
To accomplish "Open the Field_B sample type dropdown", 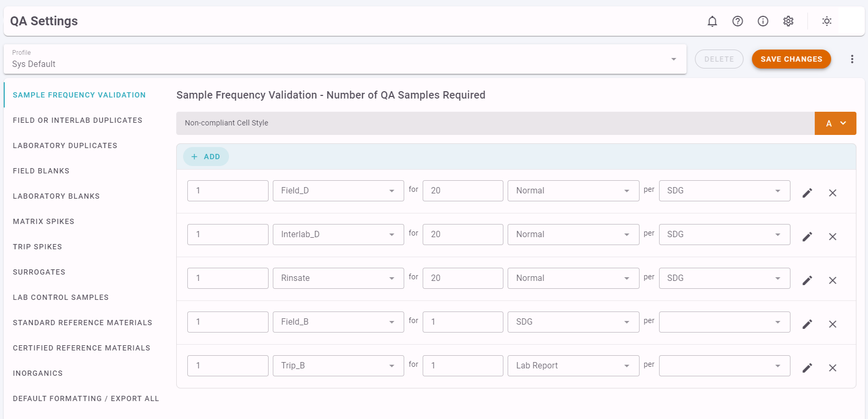I will pyautogui.click(x=338, y=322).
